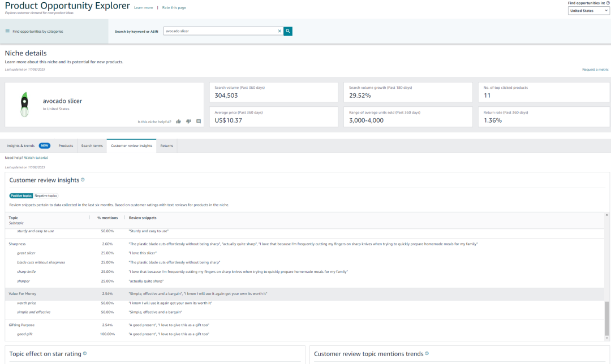
Task: Click the search magnifier button
Action: point(288,31)
